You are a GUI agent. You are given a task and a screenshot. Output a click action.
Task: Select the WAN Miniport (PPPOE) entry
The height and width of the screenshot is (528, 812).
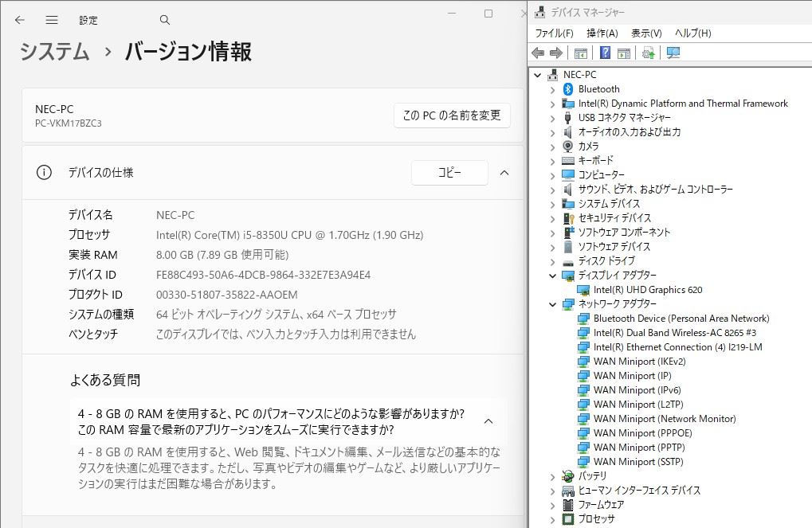[642, 433]
